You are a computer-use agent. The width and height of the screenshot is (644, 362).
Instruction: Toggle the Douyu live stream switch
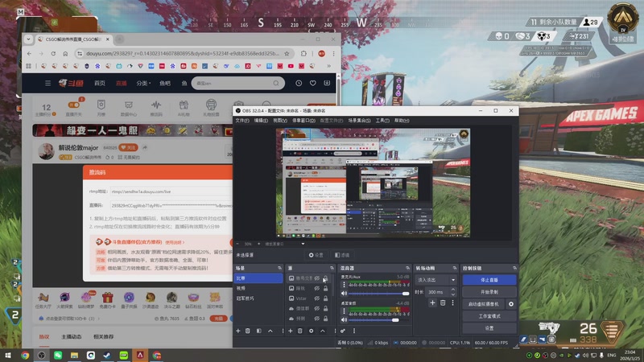(73, 105)
